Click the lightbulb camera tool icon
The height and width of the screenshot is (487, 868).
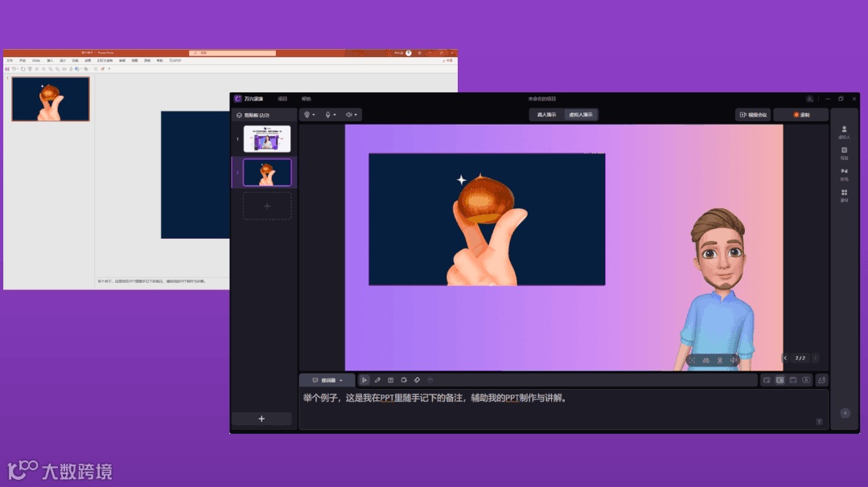[306, 114]
